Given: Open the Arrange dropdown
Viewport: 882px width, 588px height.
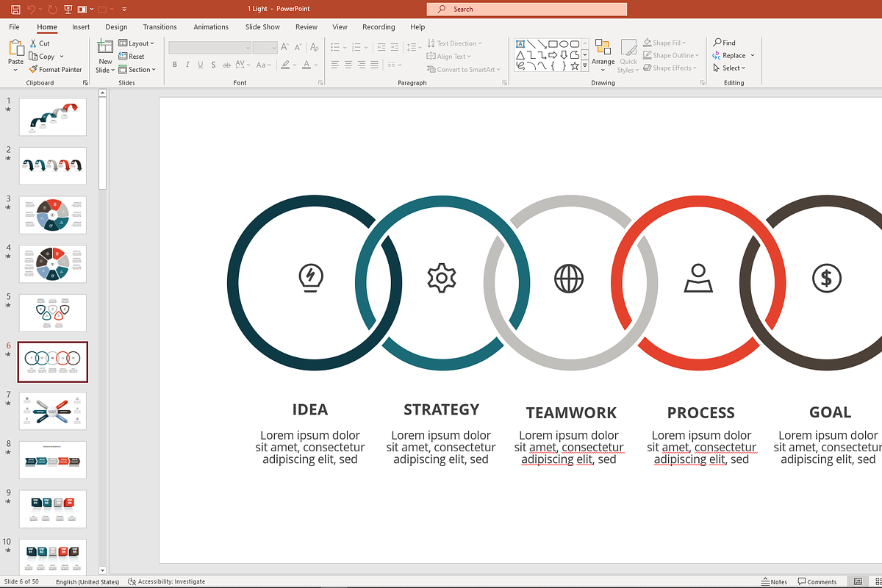Looking at the screenshot, I should coord(603,55).
